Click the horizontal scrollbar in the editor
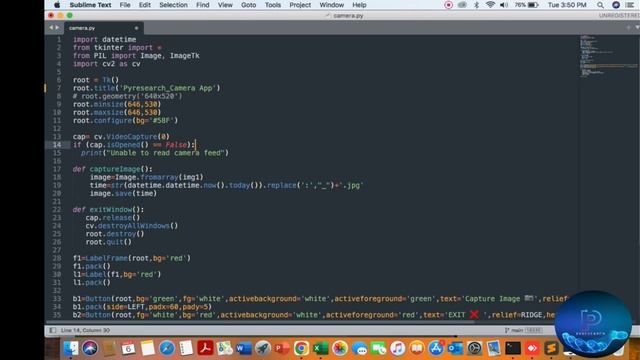Screen dimensions: 640x360 261,322
